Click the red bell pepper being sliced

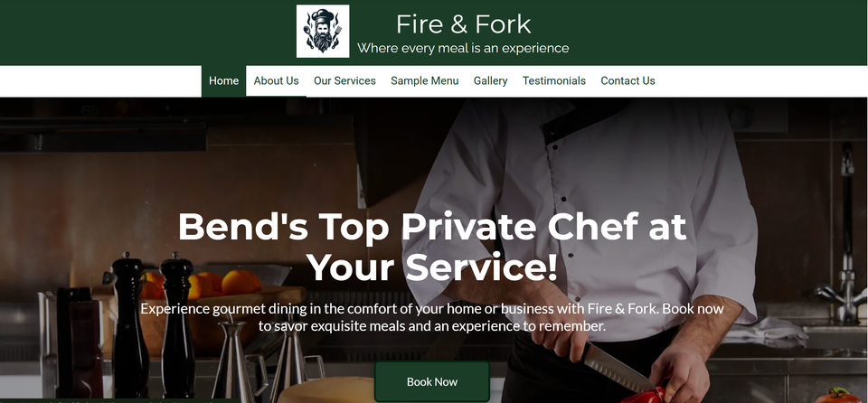(645, 395)
